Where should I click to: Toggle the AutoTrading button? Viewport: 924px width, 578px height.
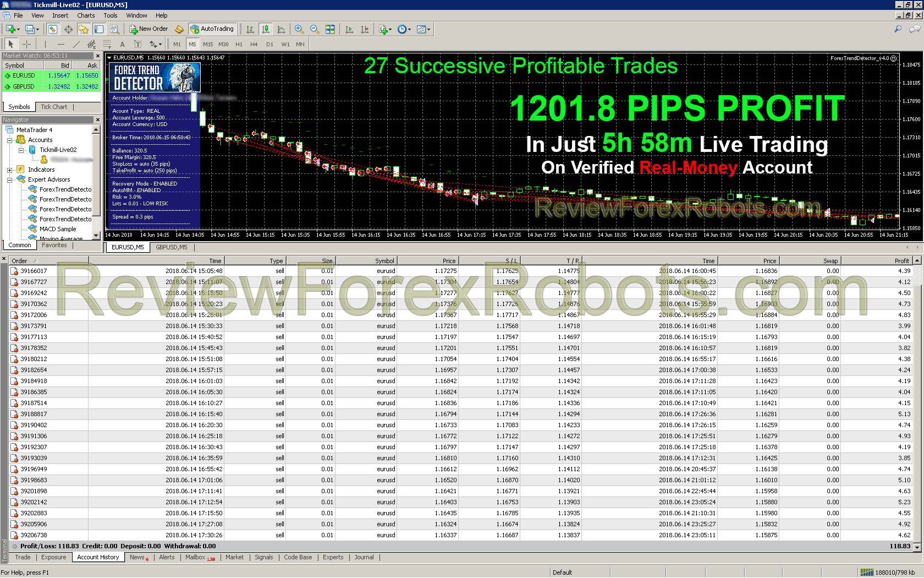pos(212,29)
